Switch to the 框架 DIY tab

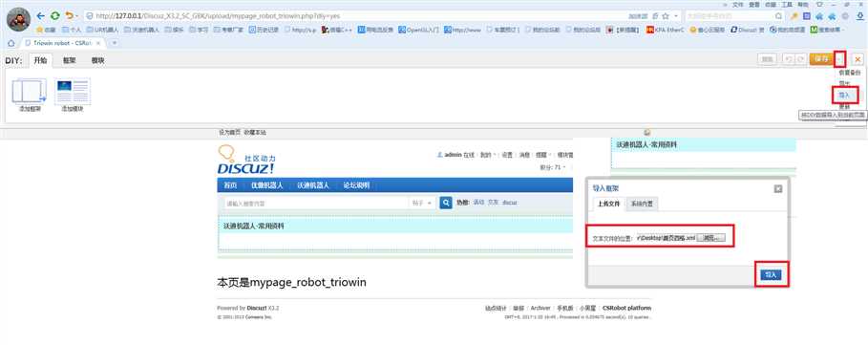(69, 60)
